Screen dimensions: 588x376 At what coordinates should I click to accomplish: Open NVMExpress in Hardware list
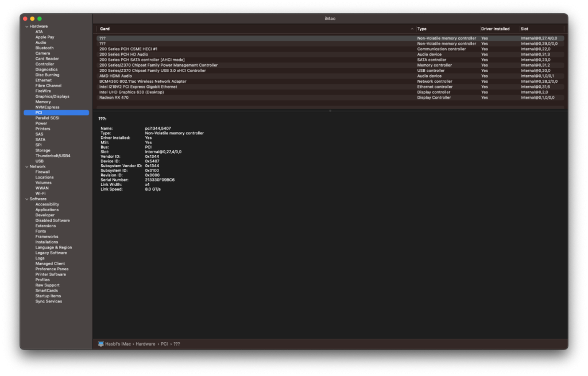pyautogui.click(x=47, y=107)
